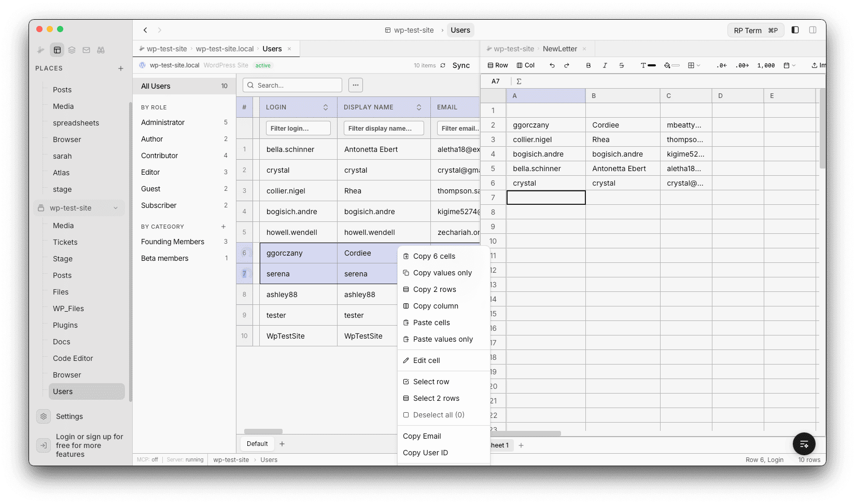This screenshot has height=504, width=855.
Task: Toggle bold formatting in the spreadsheet toolbar
Action: [x=588, y=65]
